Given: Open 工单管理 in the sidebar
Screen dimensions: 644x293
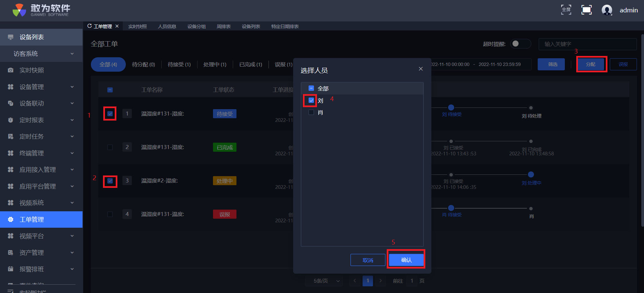Looking at the screenshot, I should [41, 219].
